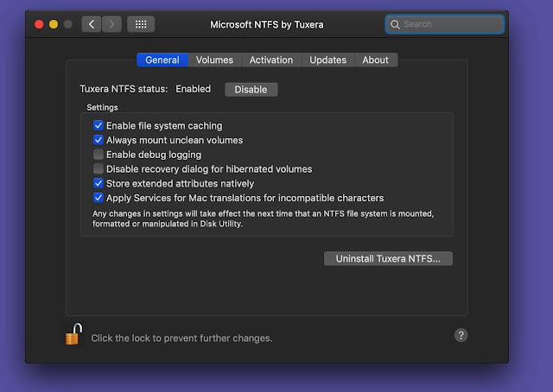Open help with the question mark button

coord(461,335)
